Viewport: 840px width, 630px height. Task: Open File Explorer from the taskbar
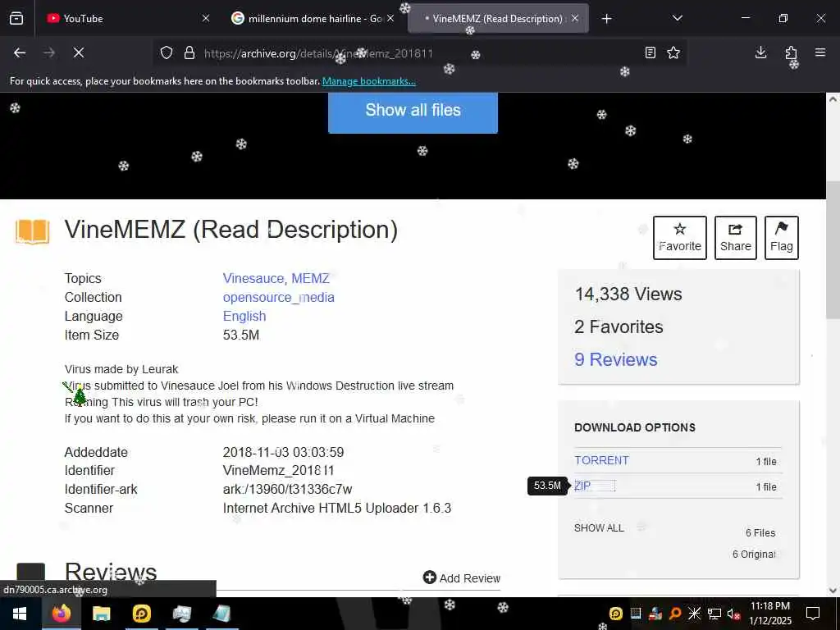pos(101,614)
